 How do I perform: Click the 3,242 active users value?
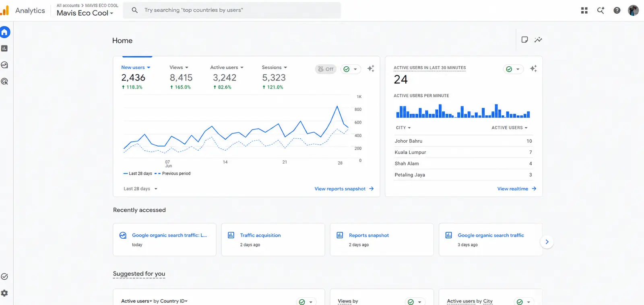tap(225, 78)
